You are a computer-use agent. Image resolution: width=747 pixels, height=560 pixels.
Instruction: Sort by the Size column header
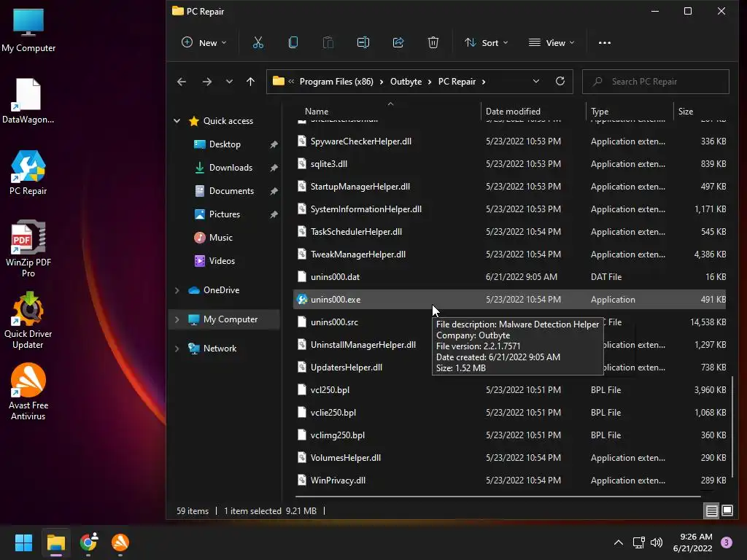coord(702,112)
